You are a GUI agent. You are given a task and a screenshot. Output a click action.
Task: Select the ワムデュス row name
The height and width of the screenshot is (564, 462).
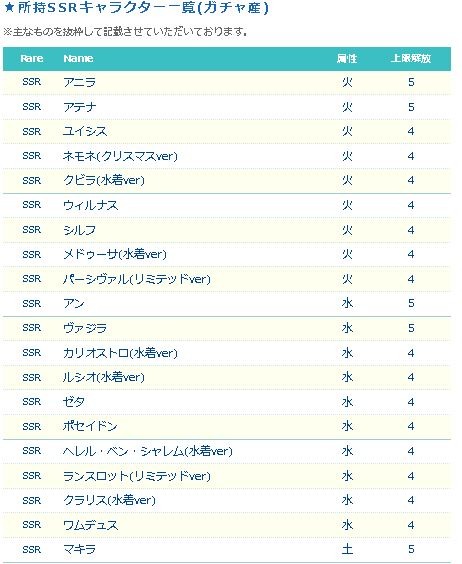pos(90,525)
